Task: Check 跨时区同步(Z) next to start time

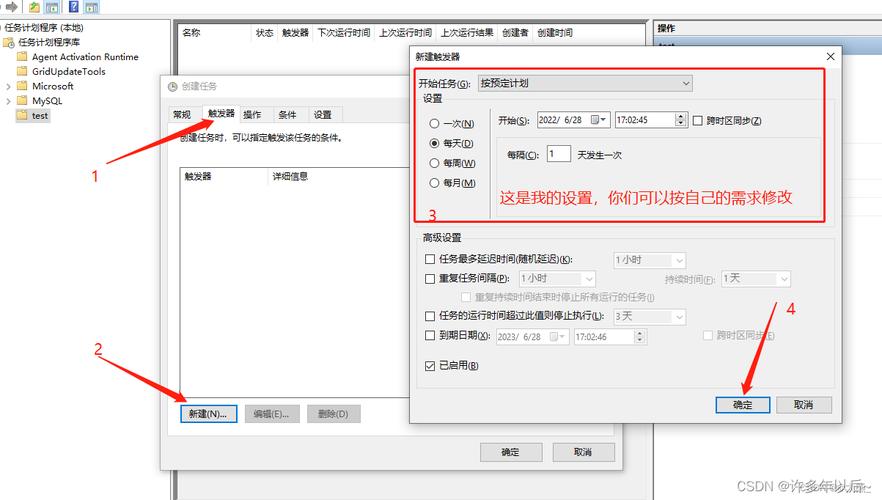Action: click(698, 120)
